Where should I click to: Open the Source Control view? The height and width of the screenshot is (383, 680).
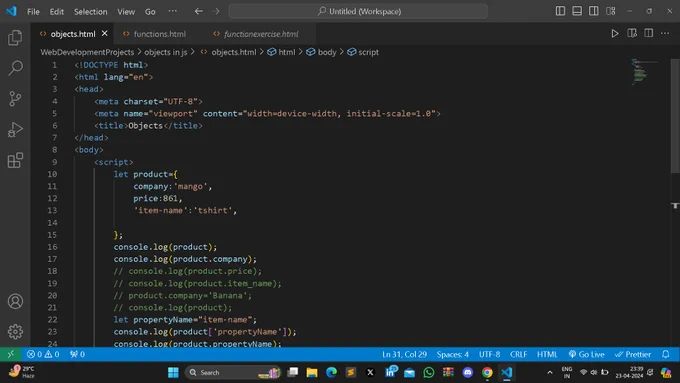coord(15,98)
